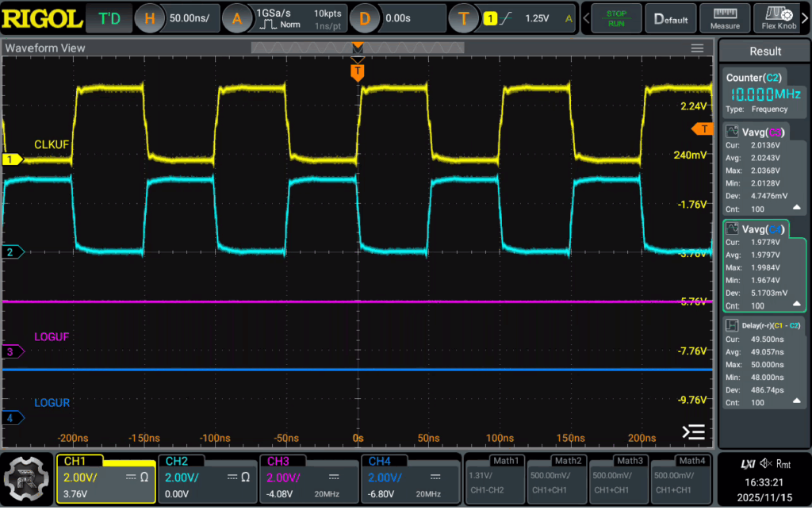Click the Default button
The image size is (812, 510).
pyautogui.click(x=671, y=19)
